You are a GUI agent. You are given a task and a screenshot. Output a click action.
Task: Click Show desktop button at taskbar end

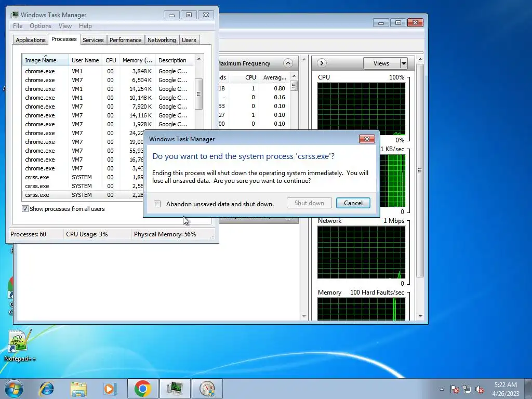(528, 389)
